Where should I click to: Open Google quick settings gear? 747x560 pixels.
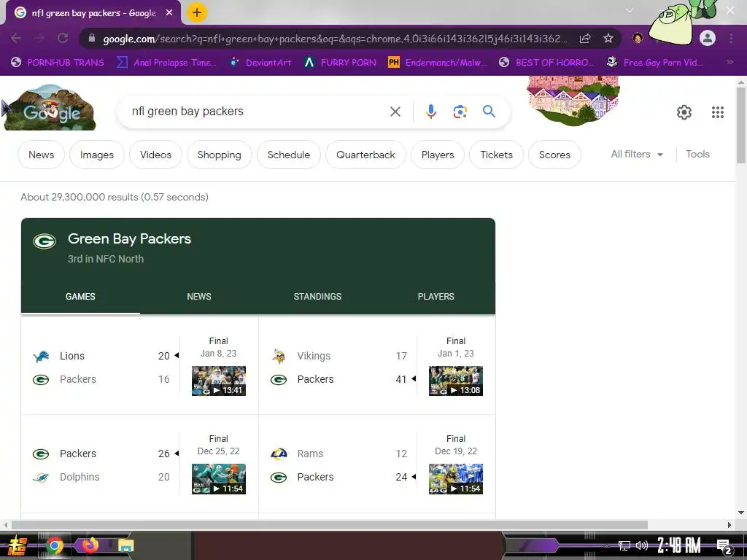[x=684, y=112]
